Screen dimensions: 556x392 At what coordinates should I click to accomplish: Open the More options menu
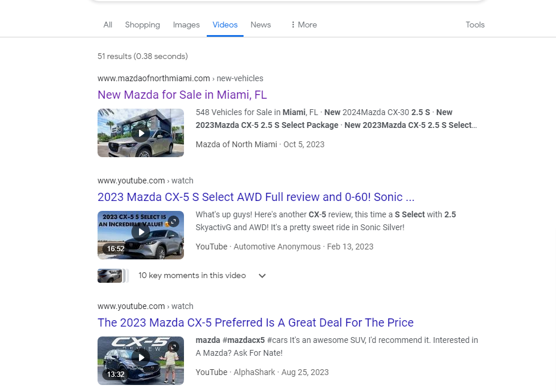304,25
